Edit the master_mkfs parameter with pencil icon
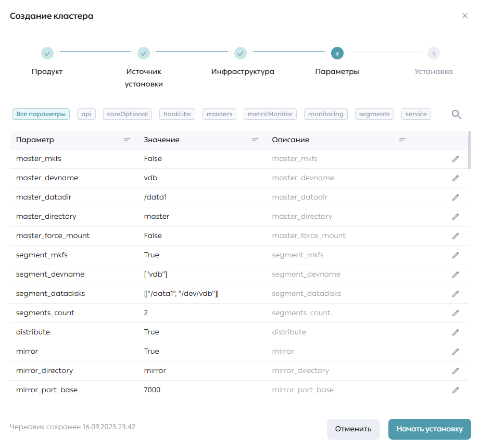Viewport: 480px width, 448px height. (x=456, y=158)
